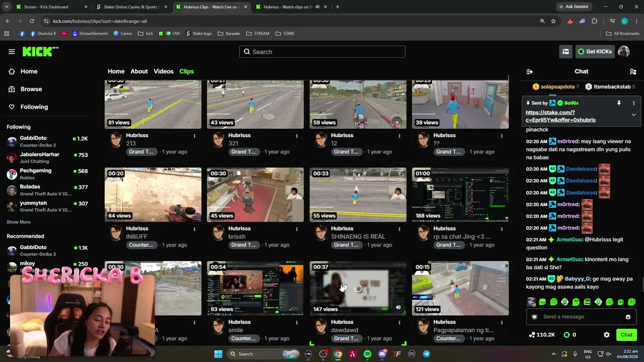644x362 pixels.
Task: Open Discord from the taskbar
Action: (382, 354)
